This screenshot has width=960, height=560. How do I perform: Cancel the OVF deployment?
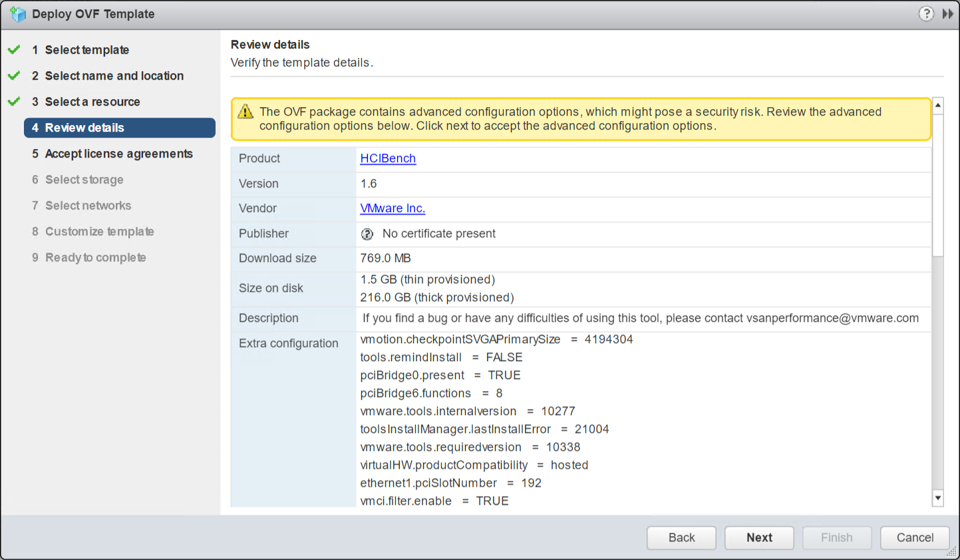tap(914, 537)
